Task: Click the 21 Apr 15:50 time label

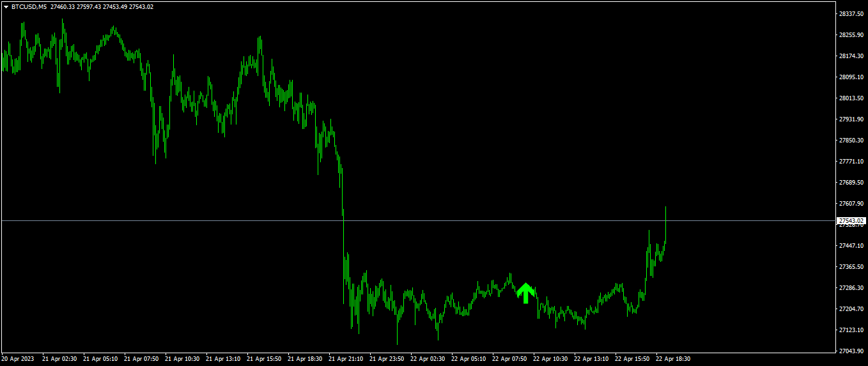Action: pos(265,359)
